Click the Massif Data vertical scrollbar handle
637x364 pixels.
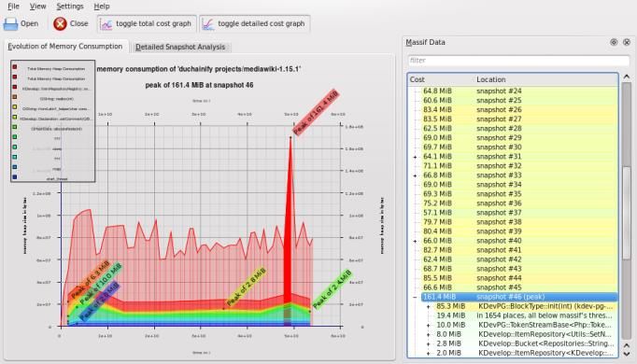pos(627,212)
